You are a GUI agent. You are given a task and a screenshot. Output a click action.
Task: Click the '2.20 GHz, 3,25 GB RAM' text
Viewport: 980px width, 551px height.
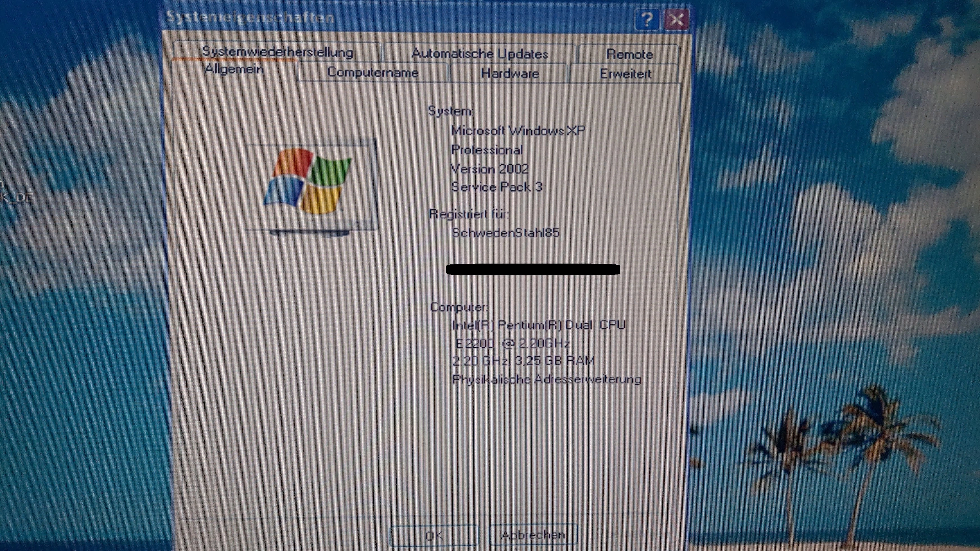tap(523, 360)
